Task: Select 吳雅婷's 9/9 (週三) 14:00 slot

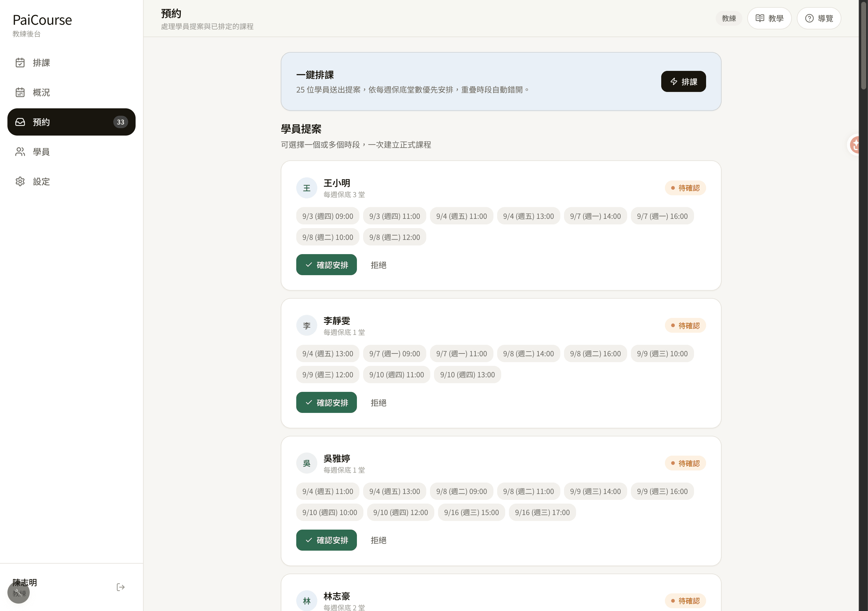Action: coord(595,491)
